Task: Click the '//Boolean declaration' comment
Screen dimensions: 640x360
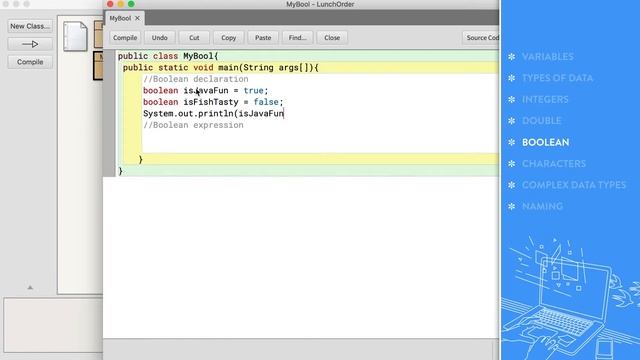Action: pyautogui.click(x=196, y=79)
